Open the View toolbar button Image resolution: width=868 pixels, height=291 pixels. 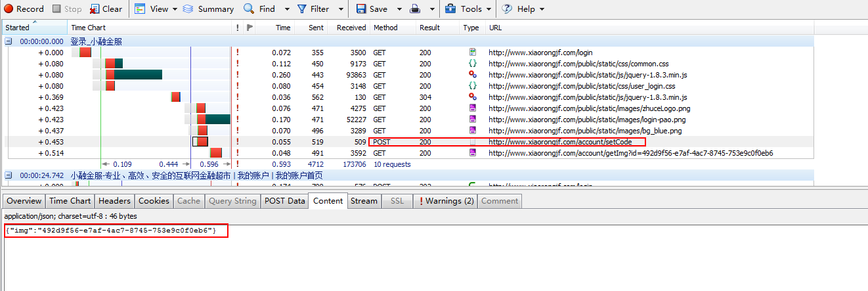tap(152, 9)
